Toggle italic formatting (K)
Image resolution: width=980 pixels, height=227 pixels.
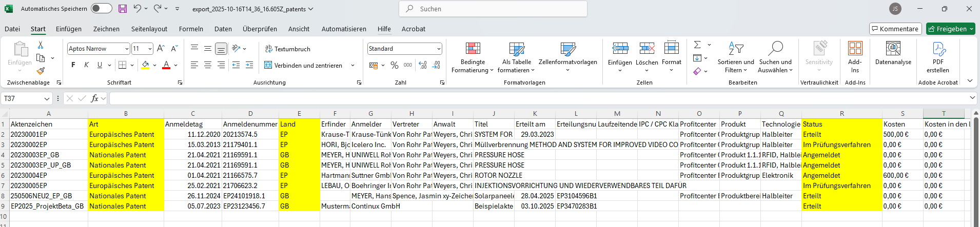tap(86, 65)
